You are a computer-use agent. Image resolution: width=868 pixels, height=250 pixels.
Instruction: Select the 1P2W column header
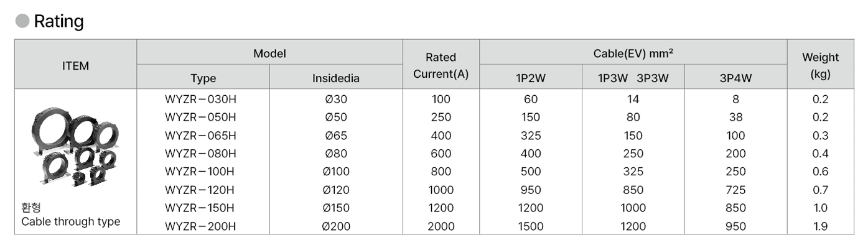[531, 78]
